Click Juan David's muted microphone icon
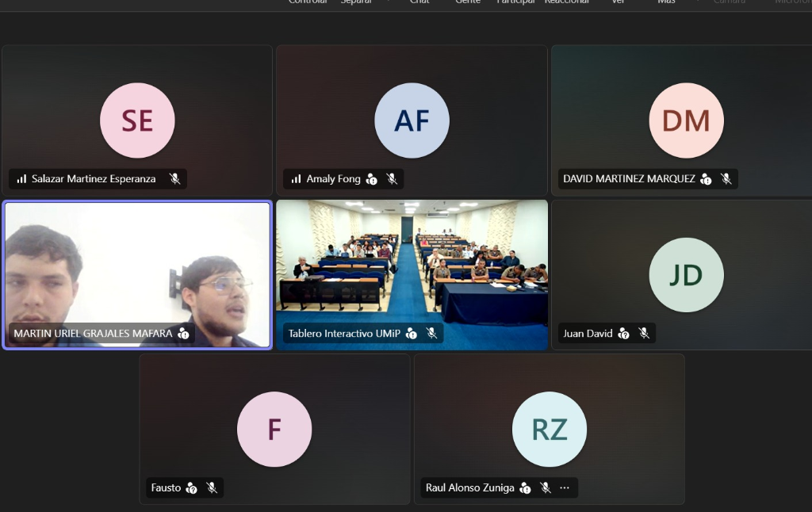This screenshot has width=812, height=512. (x=644, y=334)
